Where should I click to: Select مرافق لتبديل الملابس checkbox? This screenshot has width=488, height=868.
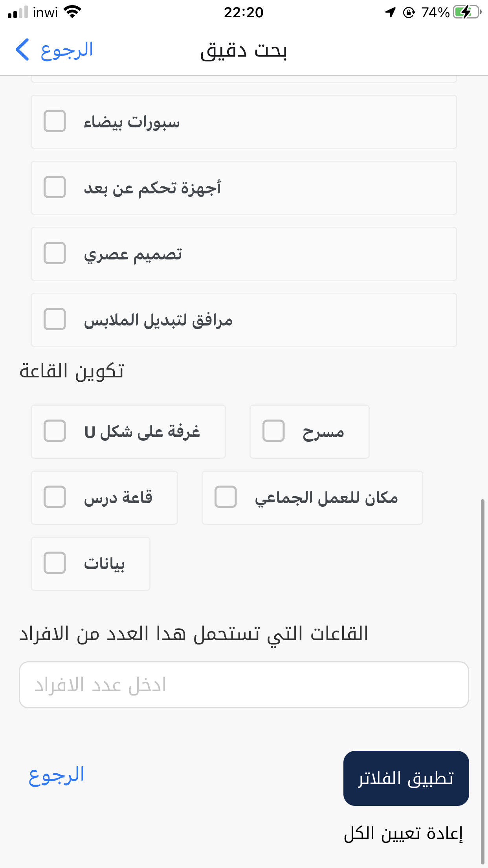pyautogui.click(x=55, y=319)
